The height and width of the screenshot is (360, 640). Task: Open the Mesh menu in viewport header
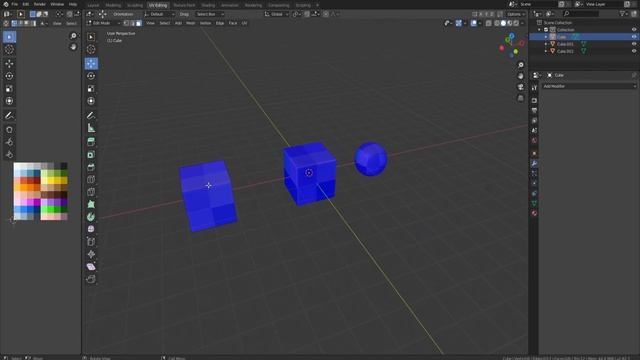tap(191, 23)
